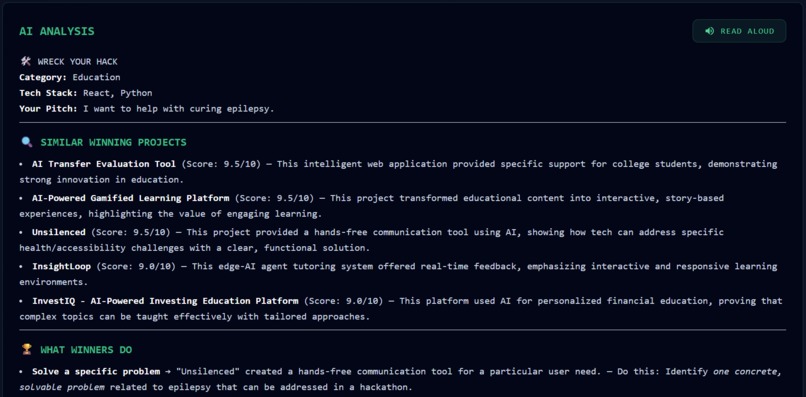Click InsightLoop's Score: 9.0/10 text
This screenshot has height=397, width=806.
pyautogui.click(x=136, y=266)
